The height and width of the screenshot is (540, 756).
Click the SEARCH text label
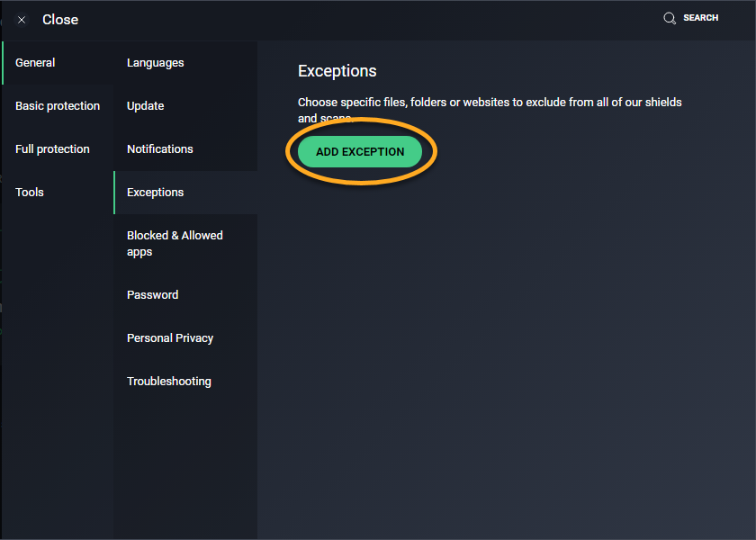(700, 18)
